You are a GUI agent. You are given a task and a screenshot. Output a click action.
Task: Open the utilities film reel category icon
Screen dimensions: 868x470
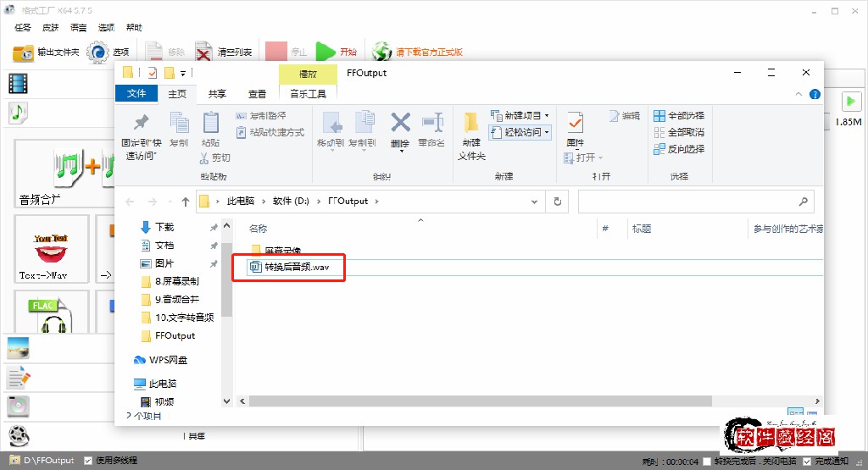tap(18, 436)
